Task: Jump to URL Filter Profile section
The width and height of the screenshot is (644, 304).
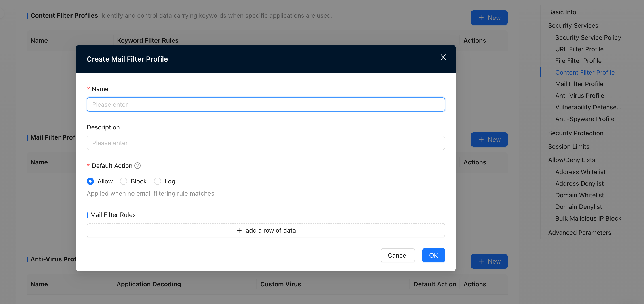Action: 579,49
